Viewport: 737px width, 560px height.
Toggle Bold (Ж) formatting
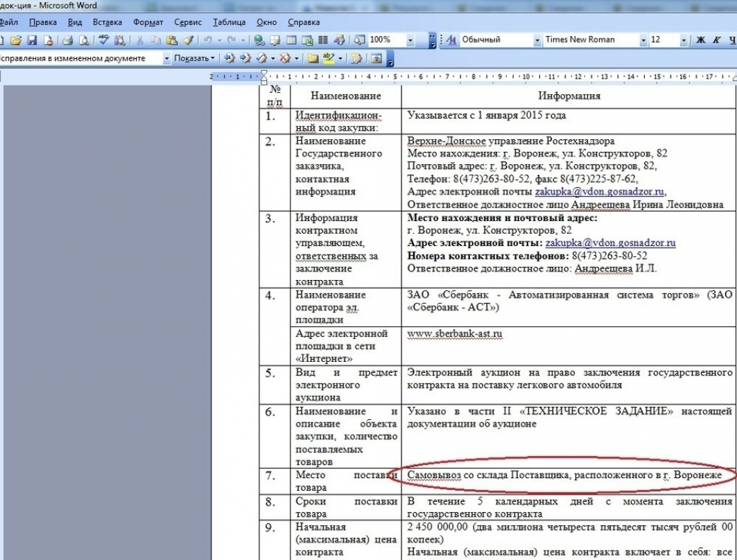coord(701,40)
